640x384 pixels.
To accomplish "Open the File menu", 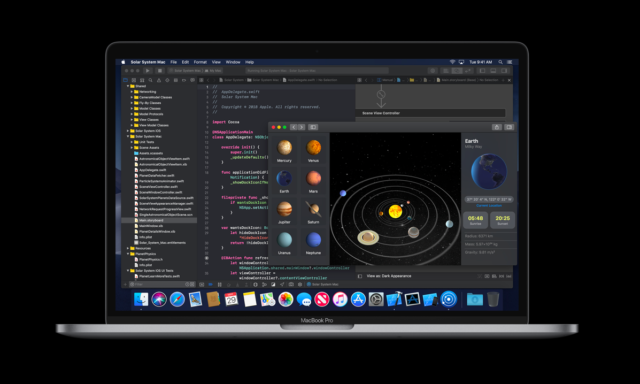I will (173, 62).
